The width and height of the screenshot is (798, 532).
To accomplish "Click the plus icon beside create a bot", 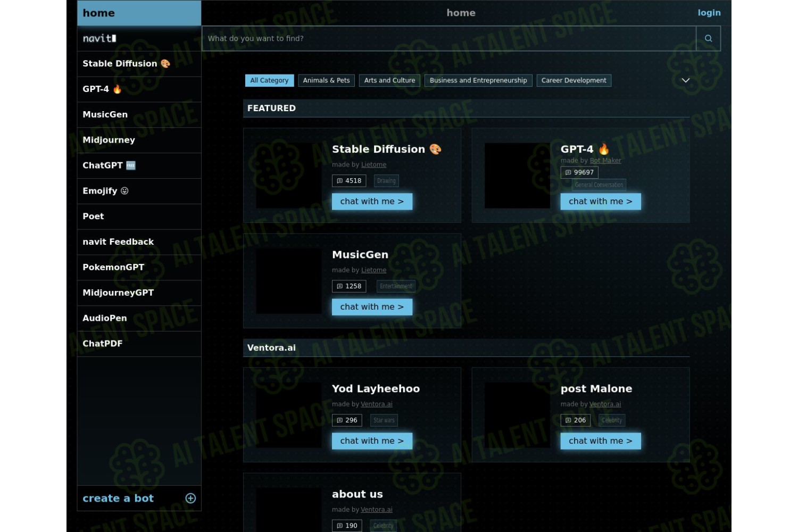I will (190, 498).
